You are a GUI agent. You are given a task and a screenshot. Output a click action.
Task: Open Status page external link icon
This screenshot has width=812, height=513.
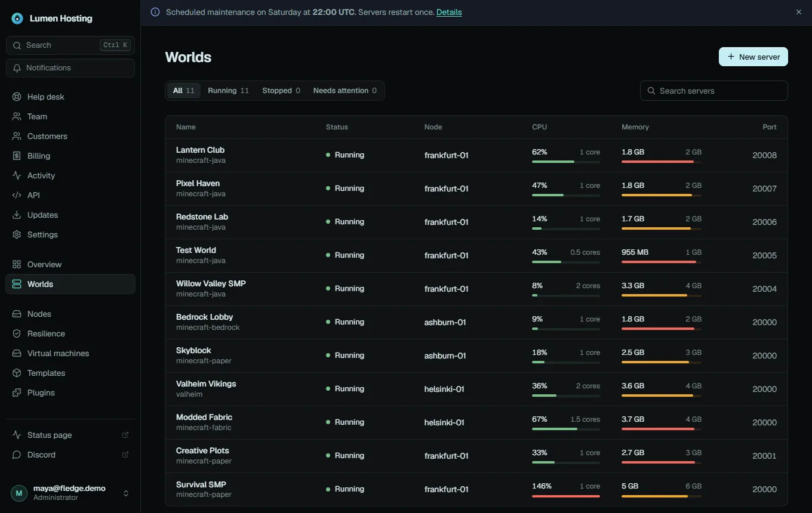pos(125,435)
